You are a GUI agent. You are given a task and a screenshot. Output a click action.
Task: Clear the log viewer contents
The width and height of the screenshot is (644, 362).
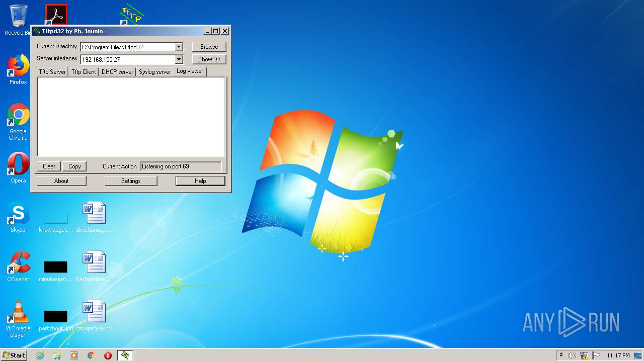(49, 166)
